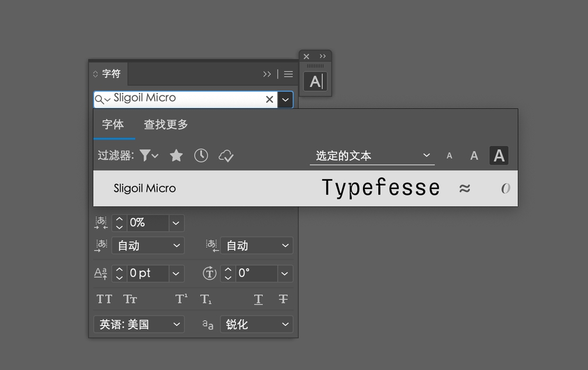This screenshot has width=588, height=370.
Task: Switch to the 字体 tab
Action: [113, 125]
